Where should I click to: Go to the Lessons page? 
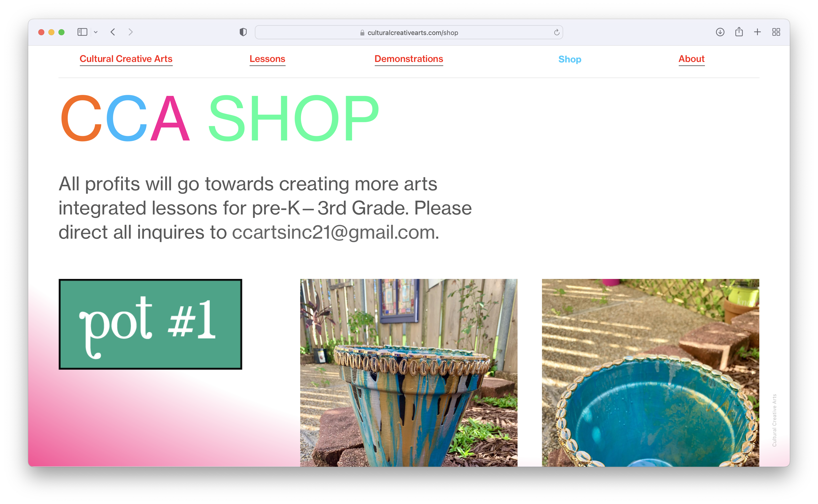pyautogui.click(x=267, y=59)
